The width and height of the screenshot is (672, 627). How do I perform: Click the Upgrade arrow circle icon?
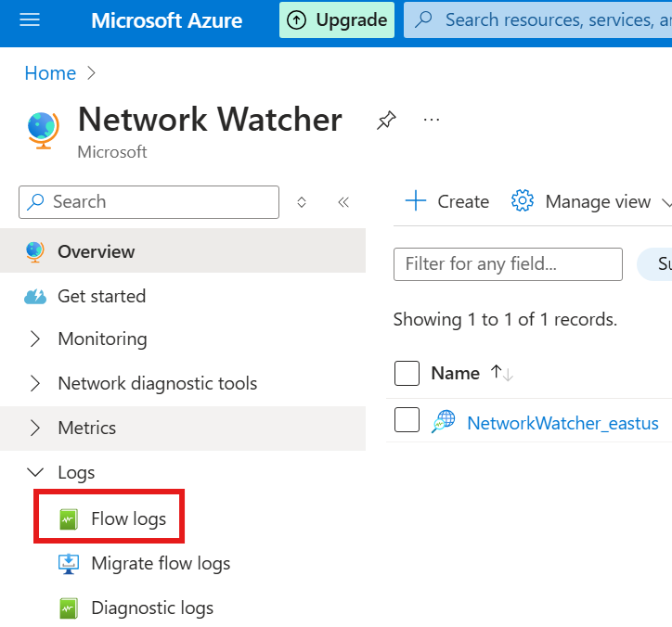[297, 20]
